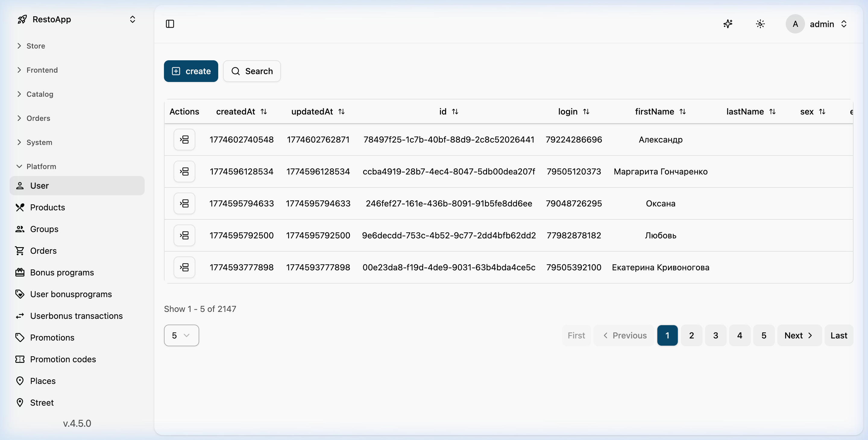Screen dimensions: 868x440
Task: Click the Search field button
Action: 252,71
